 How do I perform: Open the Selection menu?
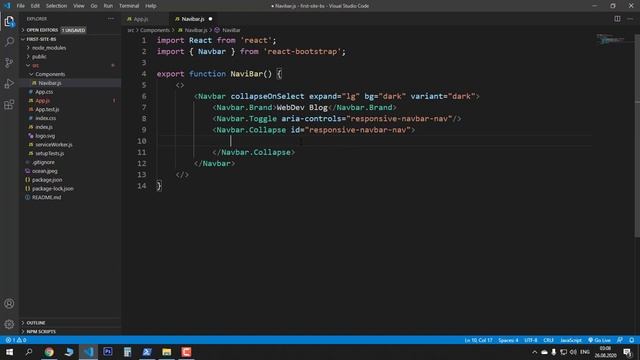pos(56,6)
